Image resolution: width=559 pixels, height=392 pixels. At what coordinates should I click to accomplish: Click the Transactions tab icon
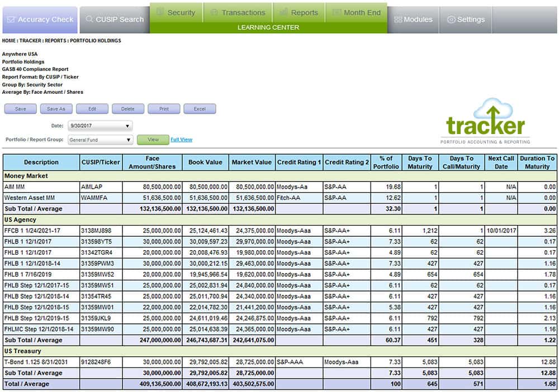click(x=214, y=12)
